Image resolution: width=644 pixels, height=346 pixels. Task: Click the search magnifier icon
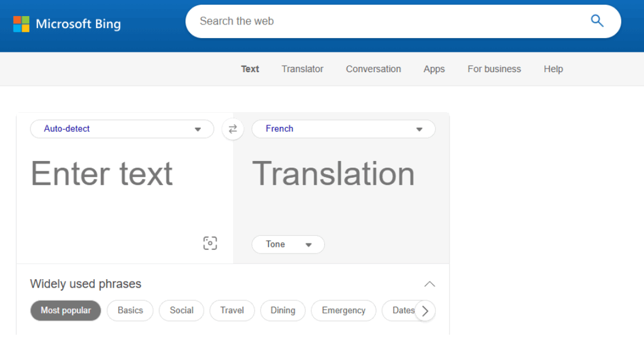tap(597, 21)
